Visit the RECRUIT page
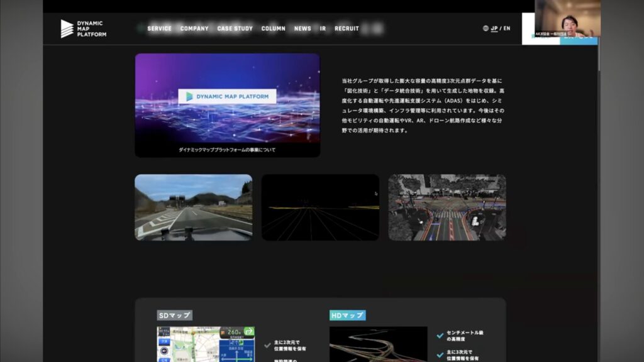The width and height of the screenshot is (644, 362). point(347,28)
